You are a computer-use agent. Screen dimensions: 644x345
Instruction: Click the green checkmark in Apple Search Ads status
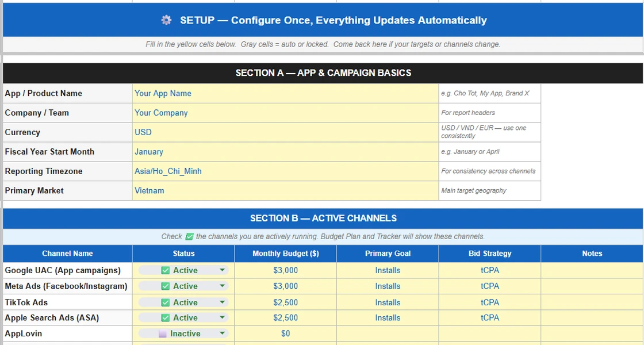165,318
